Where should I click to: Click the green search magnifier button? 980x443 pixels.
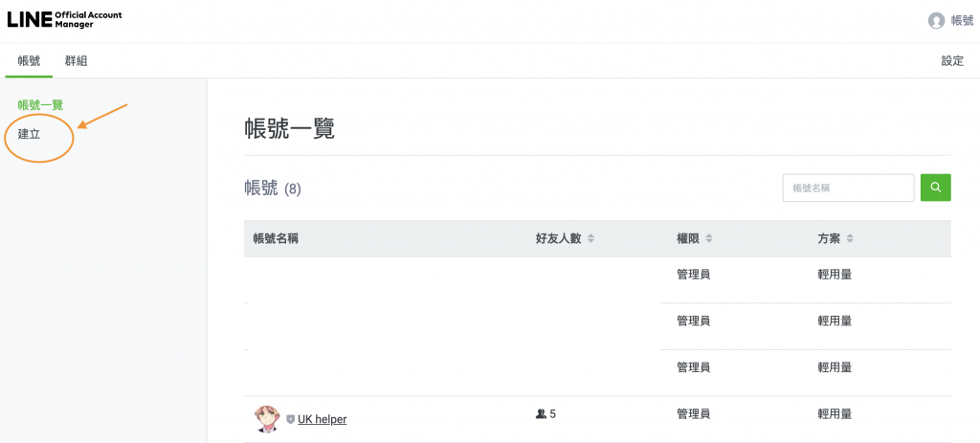pos(936,188)
